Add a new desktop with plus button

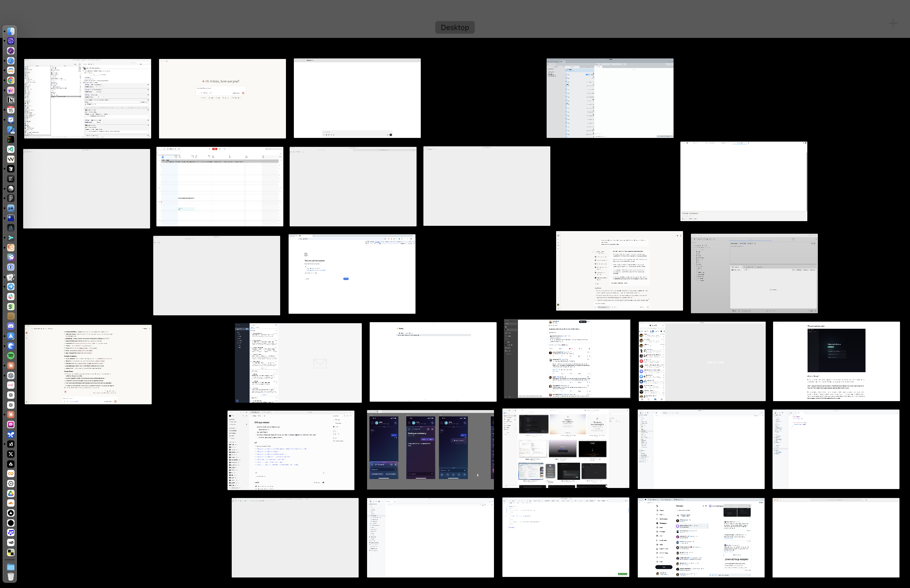(893, 24)
